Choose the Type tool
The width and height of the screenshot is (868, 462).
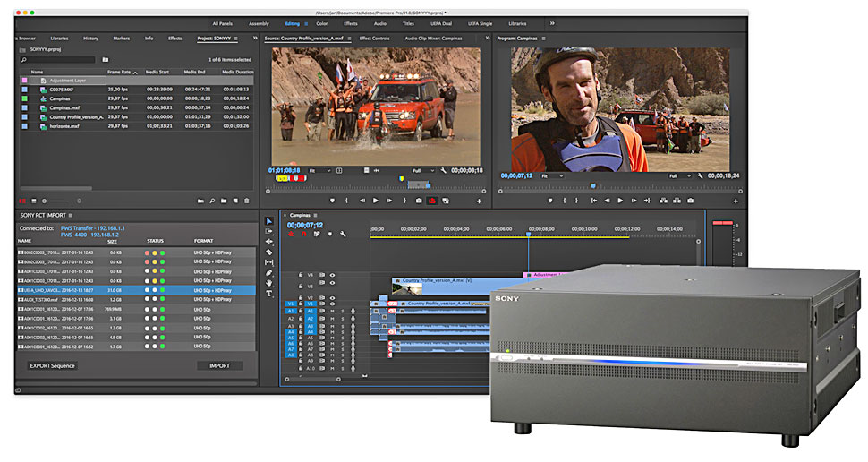click(x=269, y=294)
